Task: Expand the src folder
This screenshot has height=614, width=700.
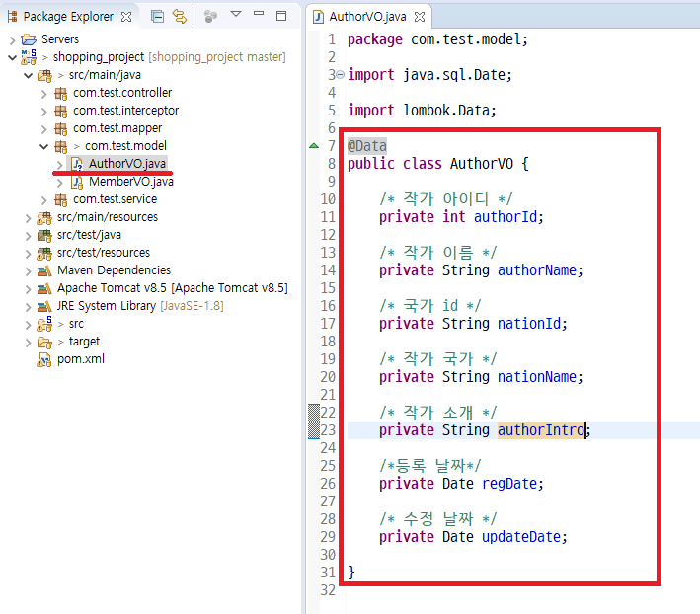Action: [28, 325]
